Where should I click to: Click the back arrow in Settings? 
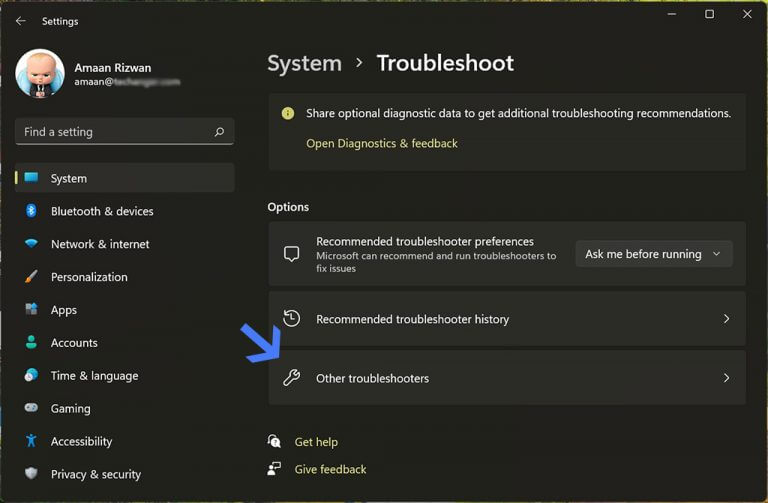(21, 21)
